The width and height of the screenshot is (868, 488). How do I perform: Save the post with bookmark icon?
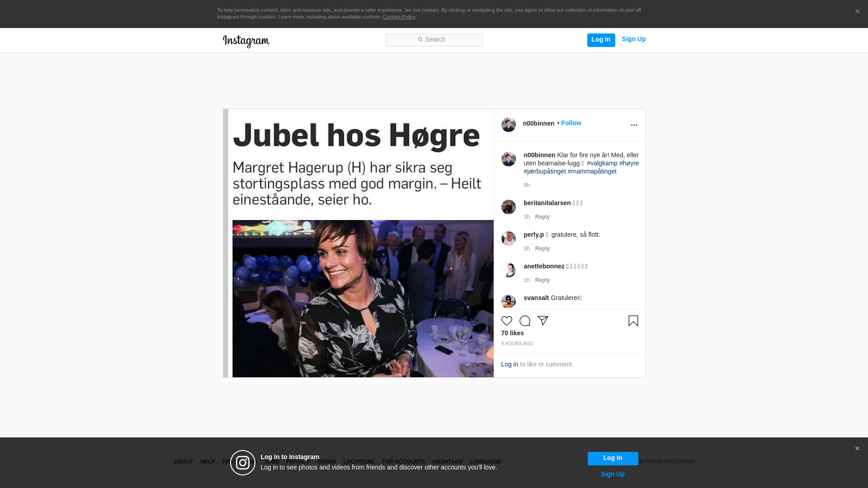point(633,321)
